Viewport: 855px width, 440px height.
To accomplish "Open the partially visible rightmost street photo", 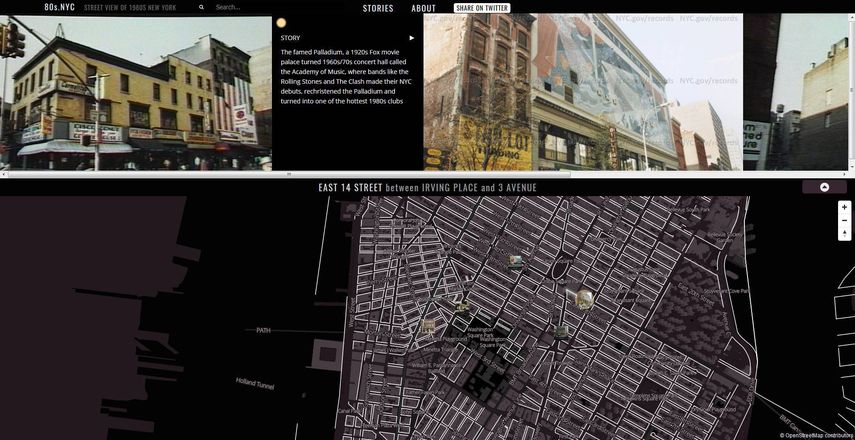I will tap(796, 92).
